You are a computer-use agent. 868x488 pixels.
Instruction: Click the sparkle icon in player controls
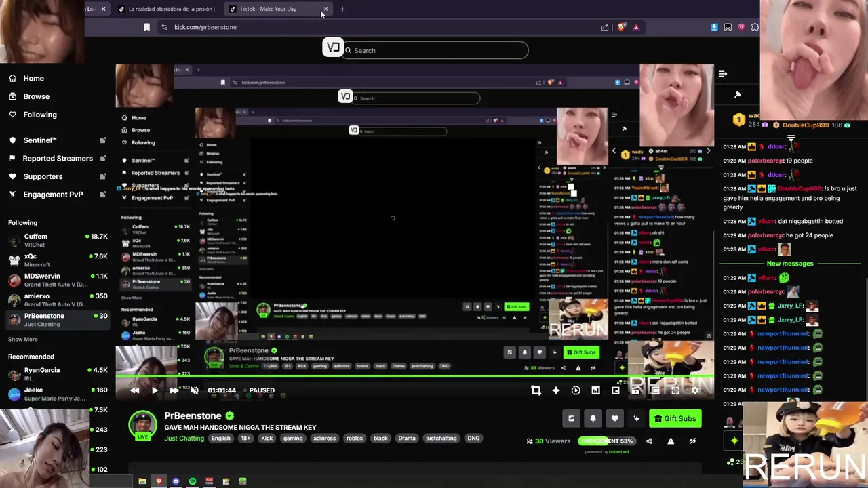tap(556, 390)
